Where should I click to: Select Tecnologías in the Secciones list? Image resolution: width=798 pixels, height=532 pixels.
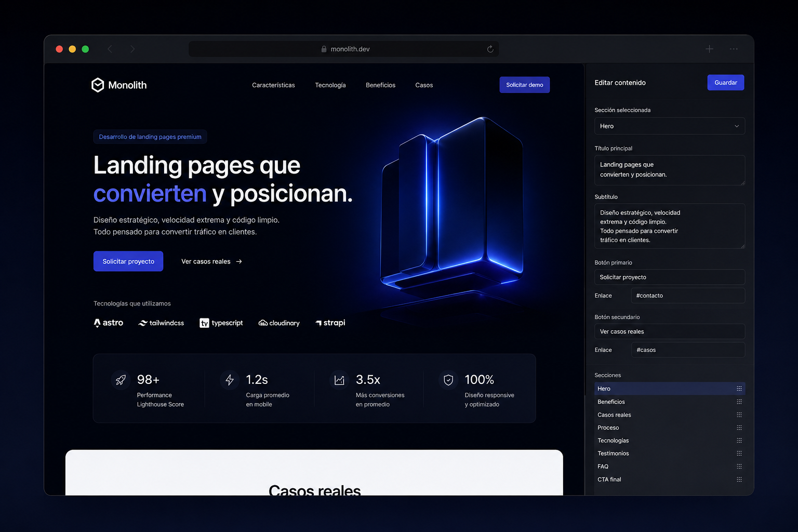click(x=670, y=441)
